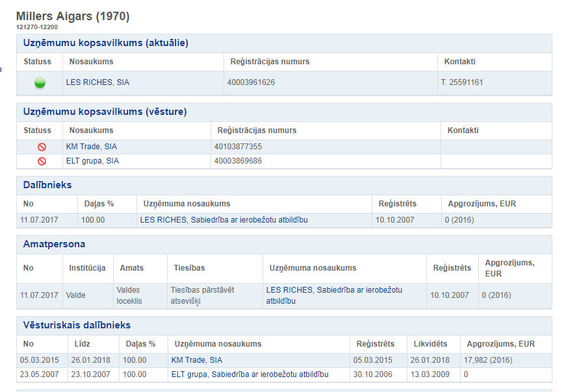Image resolution: width=579 pixels, height=392 pixels.
Task: Click registered date 30.10.2006
Action: pos(372,374)
